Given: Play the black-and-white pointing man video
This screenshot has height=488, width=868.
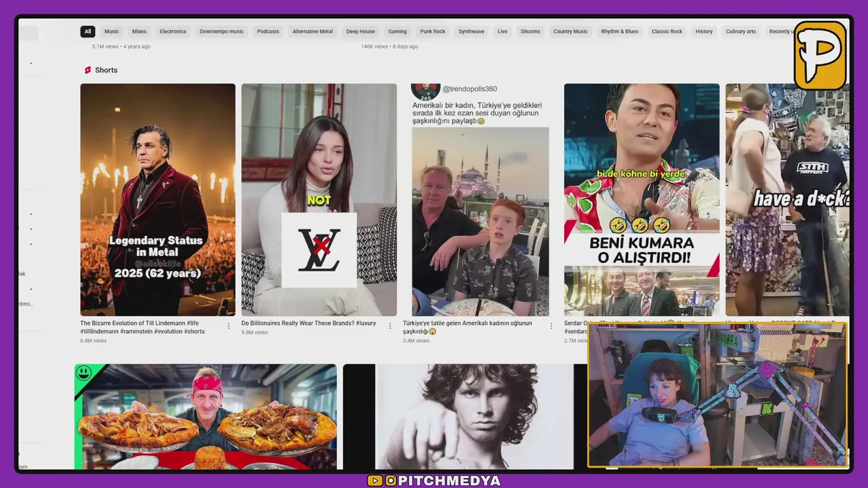Looking at the screenshot, I should pyautogui.click(x=465, y=417).
